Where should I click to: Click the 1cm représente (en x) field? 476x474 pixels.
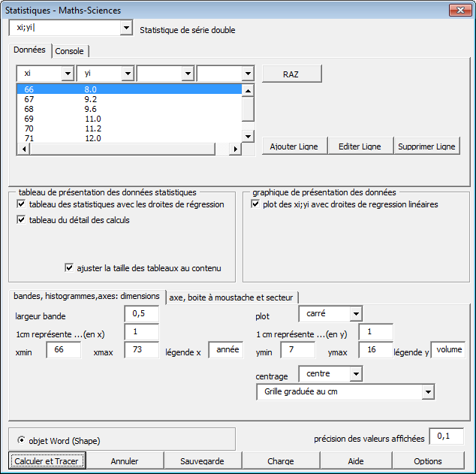point(141,331)
